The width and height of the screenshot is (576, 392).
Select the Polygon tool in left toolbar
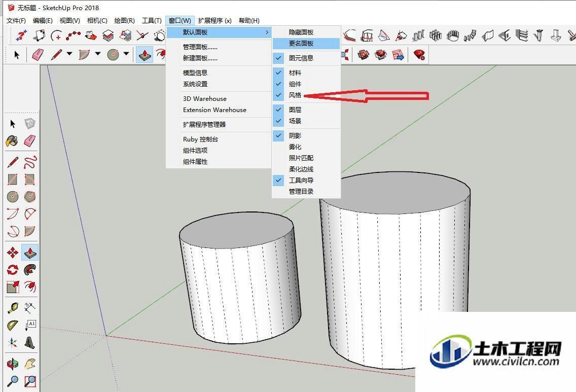[x=30, y=197]
